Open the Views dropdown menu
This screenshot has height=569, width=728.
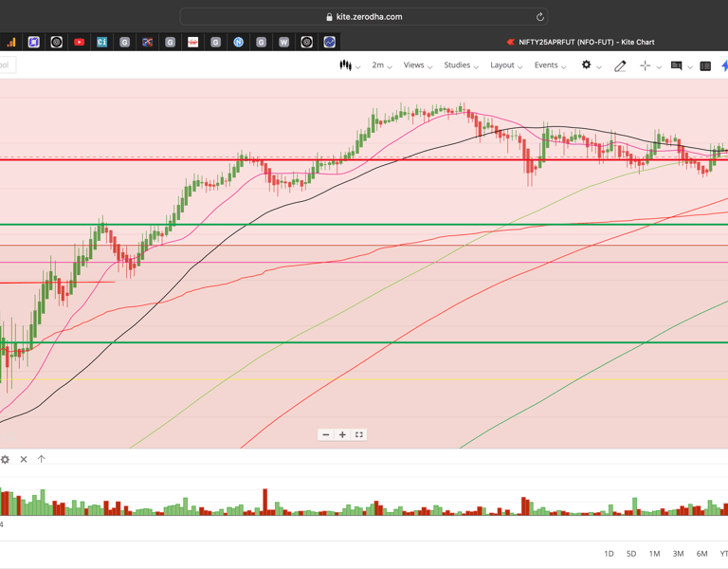tap(417, 65)
